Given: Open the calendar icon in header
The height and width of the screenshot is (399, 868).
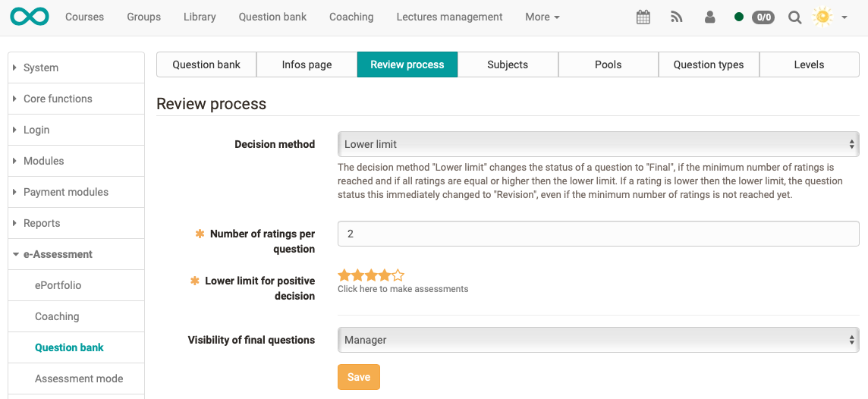Looking at the screenshot, I should pyautogui.click(x=643, y=17).
